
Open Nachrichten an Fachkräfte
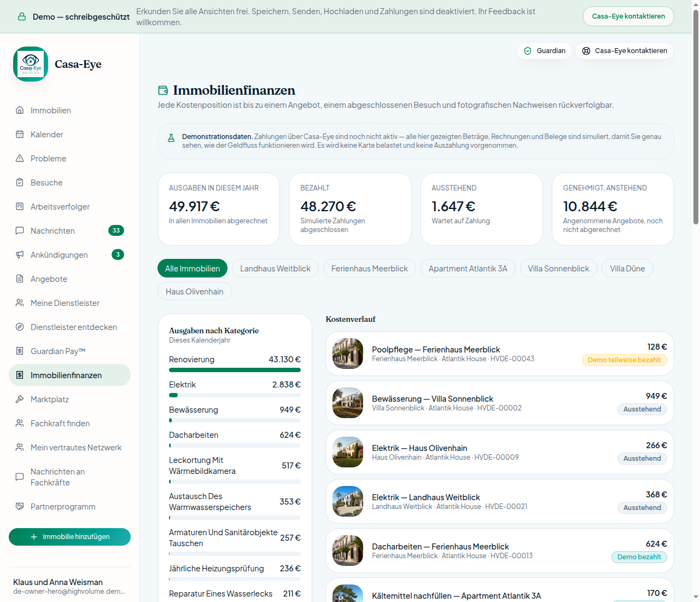pos(69,477)
